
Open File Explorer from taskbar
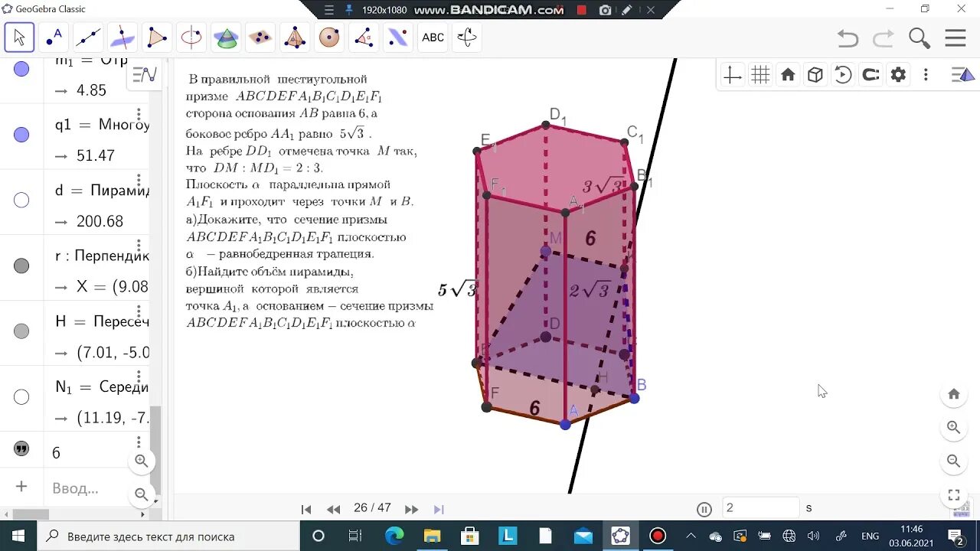(433, 536)
